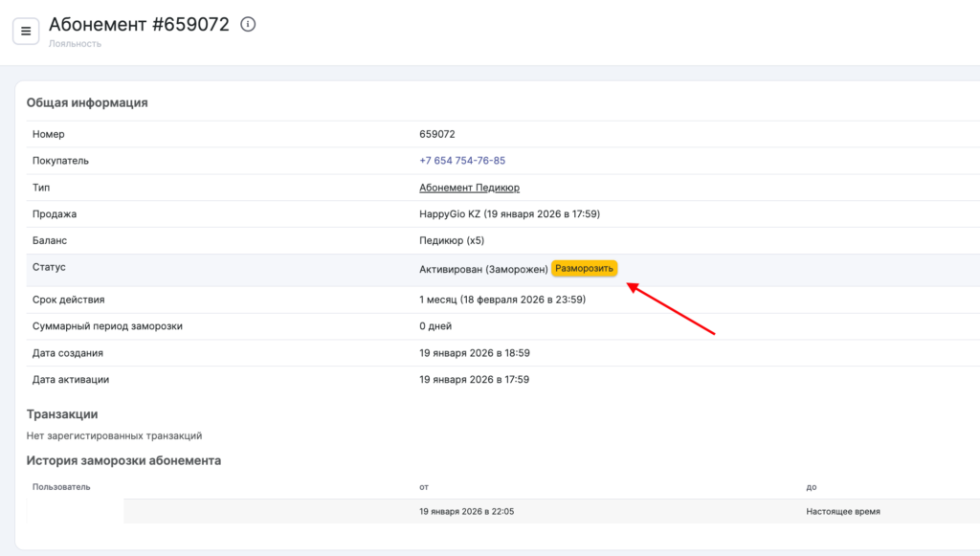Click the История заморозки абонемента heading

point(123,460)
